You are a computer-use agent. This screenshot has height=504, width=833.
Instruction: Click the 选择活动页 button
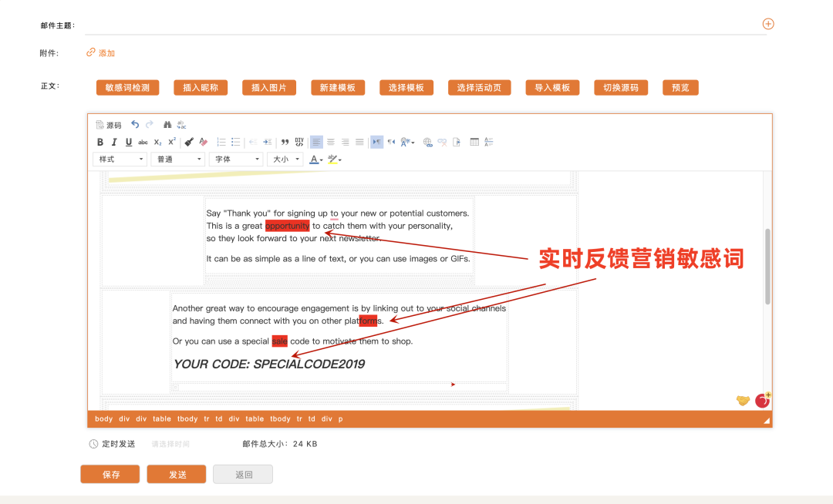click(479, 88)
